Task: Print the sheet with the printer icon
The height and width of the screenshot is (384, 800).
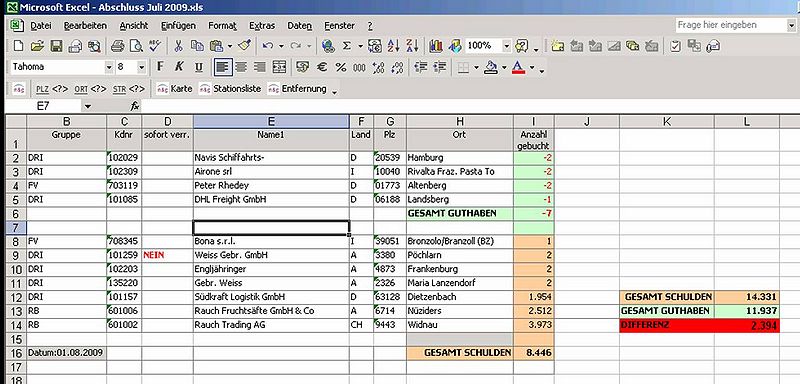Action: [117, 46]
